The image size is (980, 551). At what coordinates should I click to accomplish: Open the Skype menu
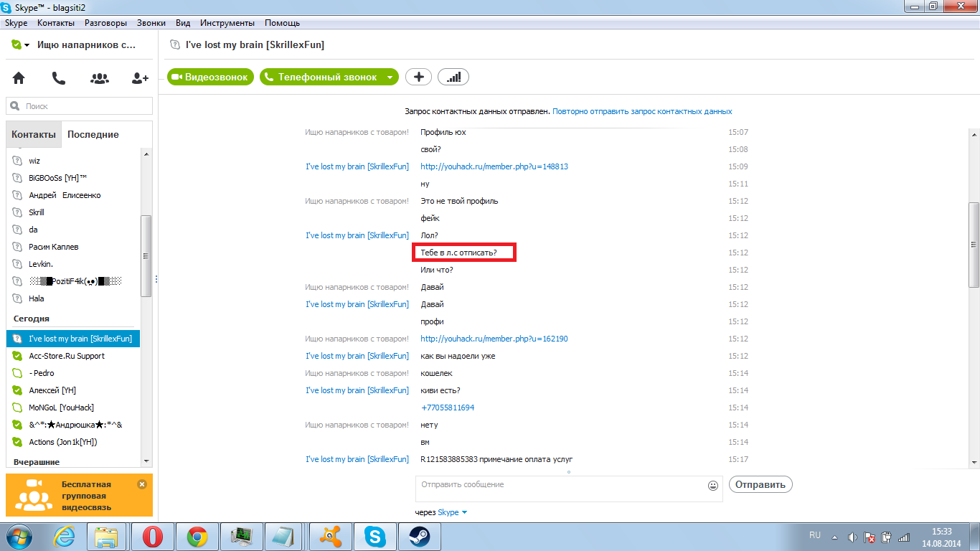[x=16, y=23]
